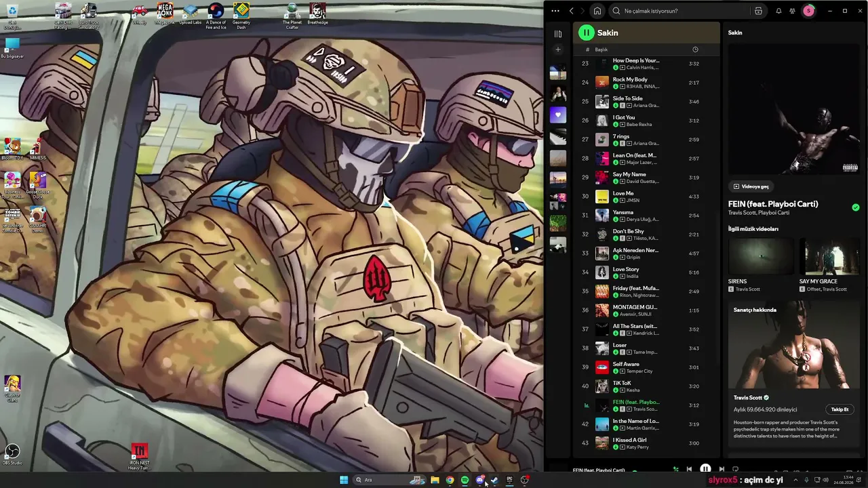This screenshot has height=488, width=868.
Task: Toggle repeat in player bar
Action: (x=735, y=469)
